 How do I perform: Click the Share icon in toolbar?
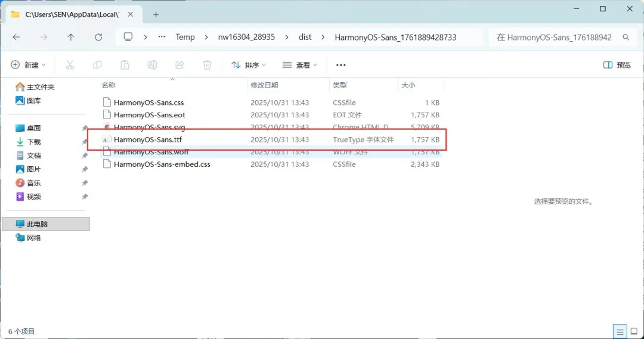tap(179, 65)
